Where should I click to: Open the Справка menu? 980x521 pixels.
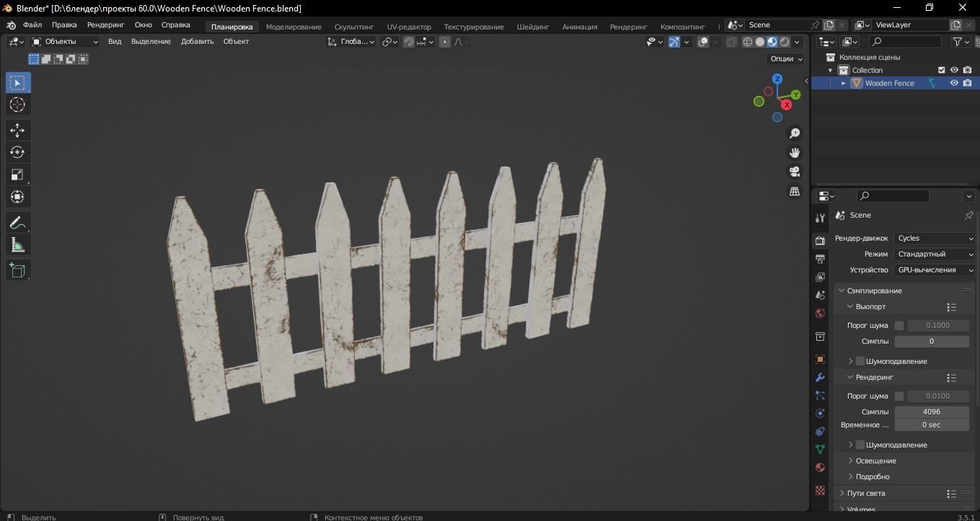click(176, 25)
